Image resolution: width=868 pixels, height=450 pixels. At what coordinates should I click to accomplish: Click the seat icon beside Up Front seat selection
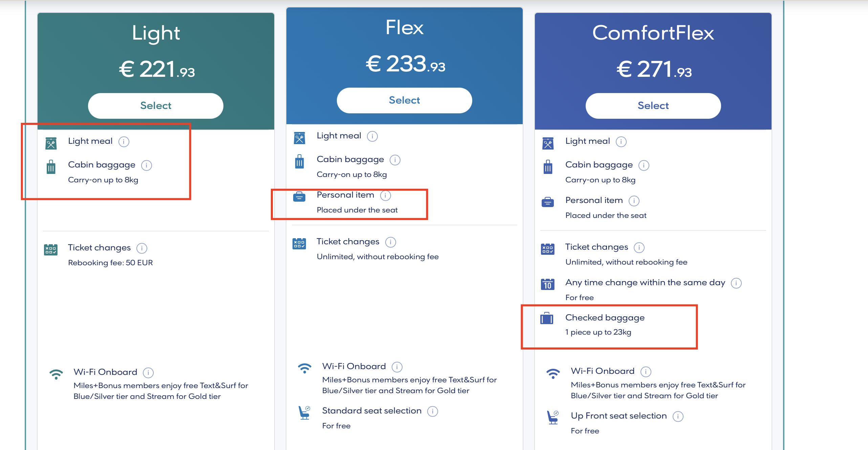pos(553,417)
